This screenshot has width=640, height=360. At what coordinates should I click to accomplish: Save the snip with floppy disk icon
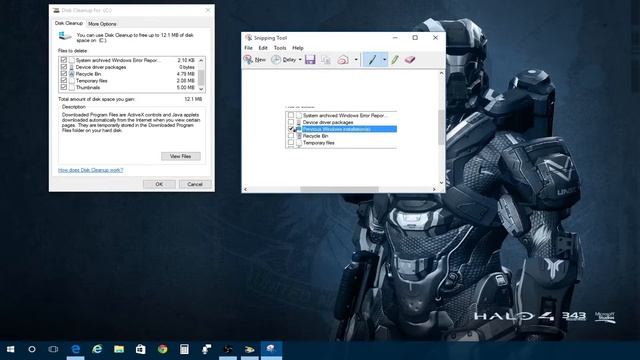310,60
